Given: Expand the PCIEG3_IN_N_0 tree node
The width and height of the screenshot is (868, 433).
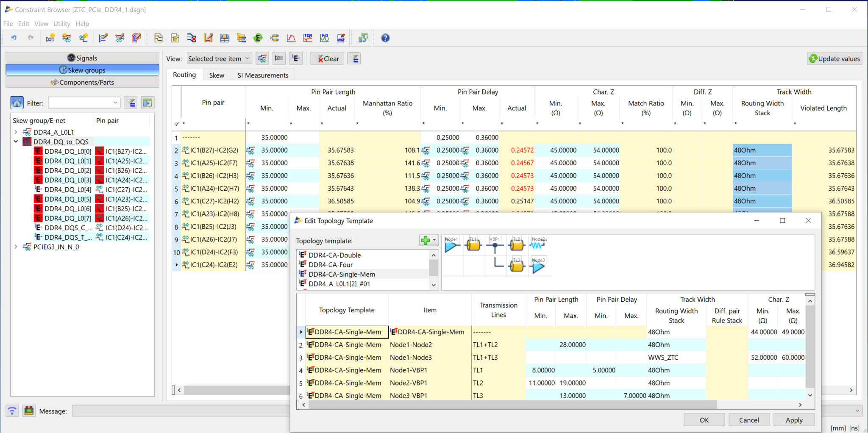Looking at the screenshot, I should pos(16,247).
